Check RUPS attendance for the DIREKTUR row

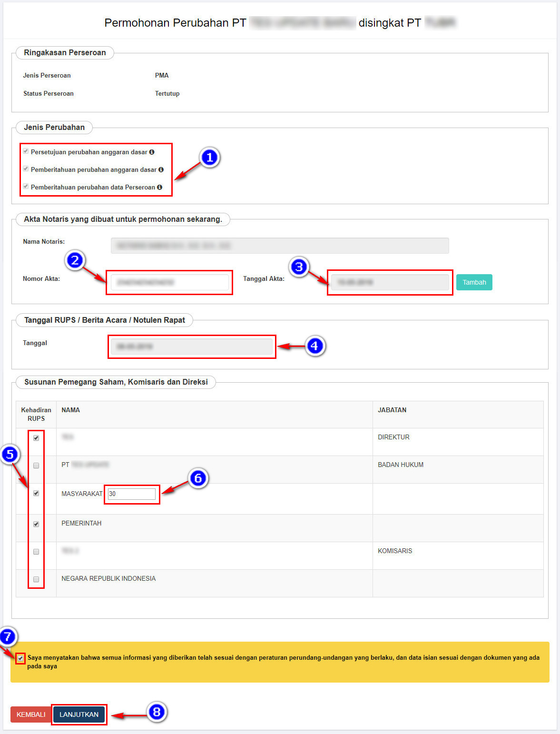click(36, 438)
